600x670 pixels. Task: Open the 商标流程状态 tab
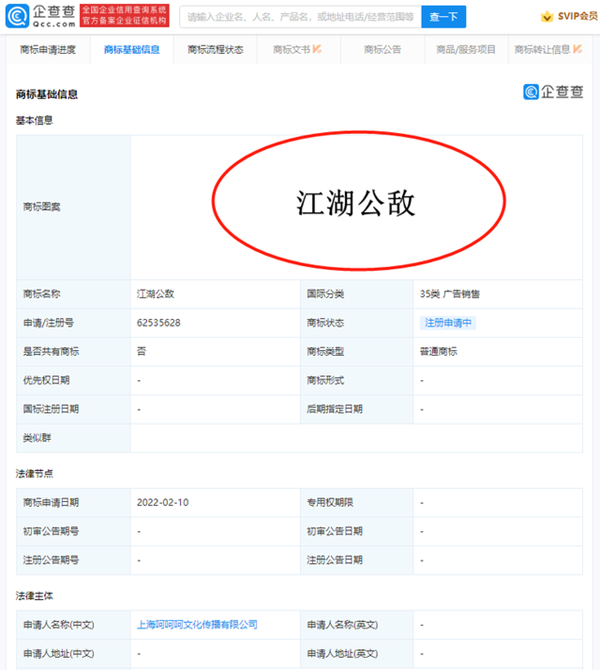[x=215, y=49]
